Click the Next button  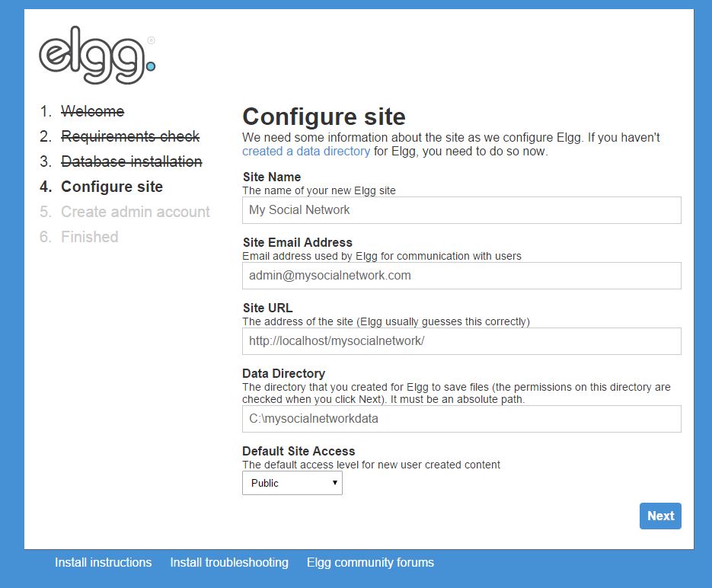pos(660,516)
